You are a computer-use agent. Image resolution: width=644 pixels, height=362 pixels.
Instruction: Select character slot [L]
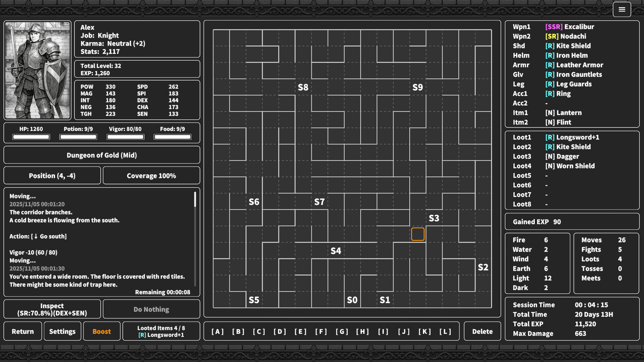point(445,331)
